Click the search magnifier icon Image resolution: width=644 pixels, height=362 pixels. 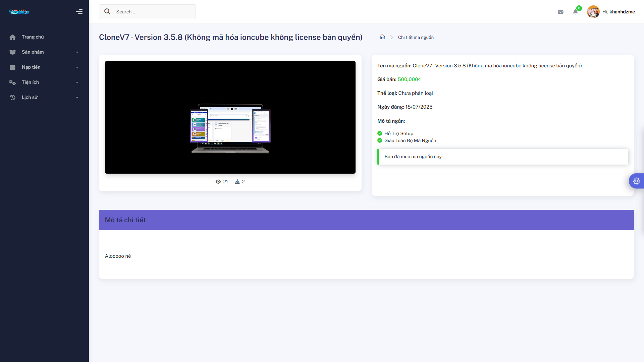(x=107, y=12)
